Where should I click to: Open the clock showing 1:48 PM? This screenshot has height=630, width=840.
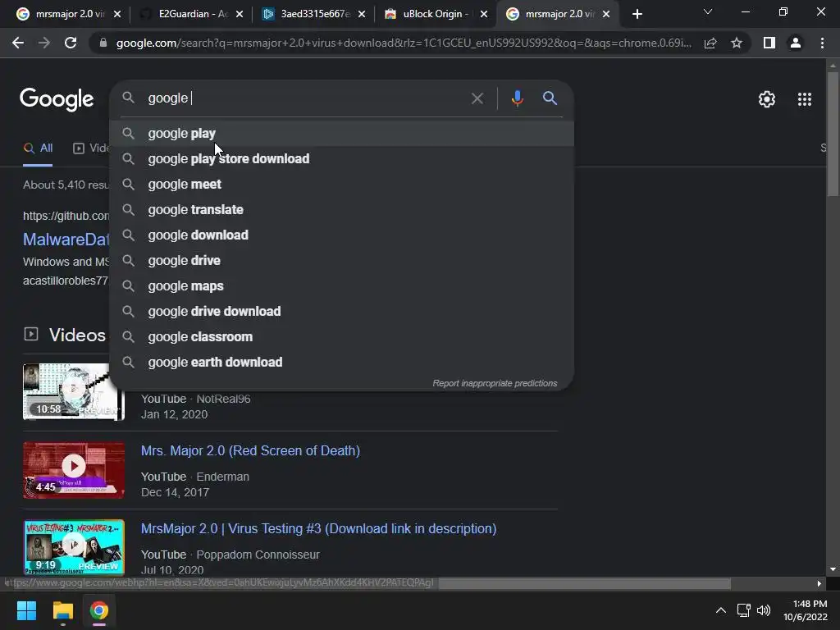tap(806, 610)
